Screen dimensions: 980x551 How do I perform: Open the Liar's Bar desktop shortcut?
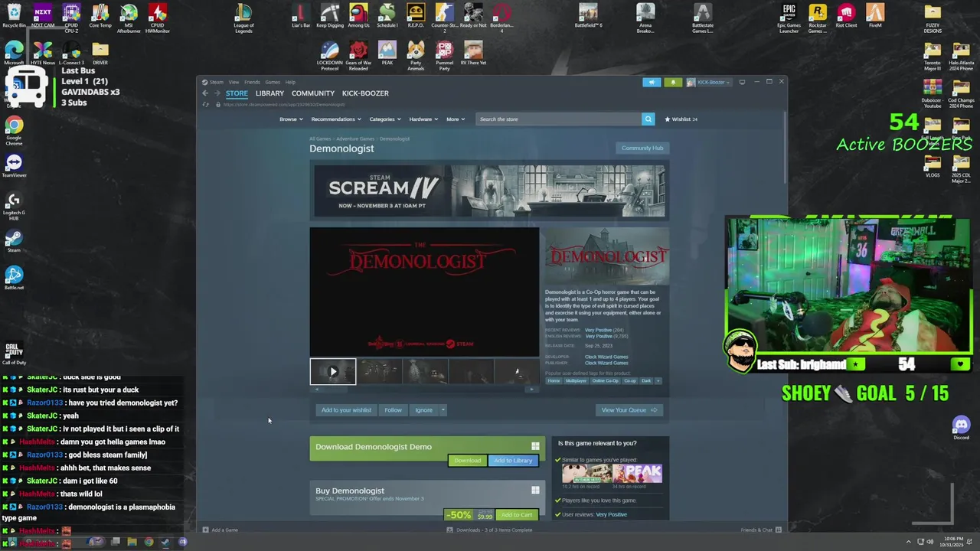(x=301, y=16)
